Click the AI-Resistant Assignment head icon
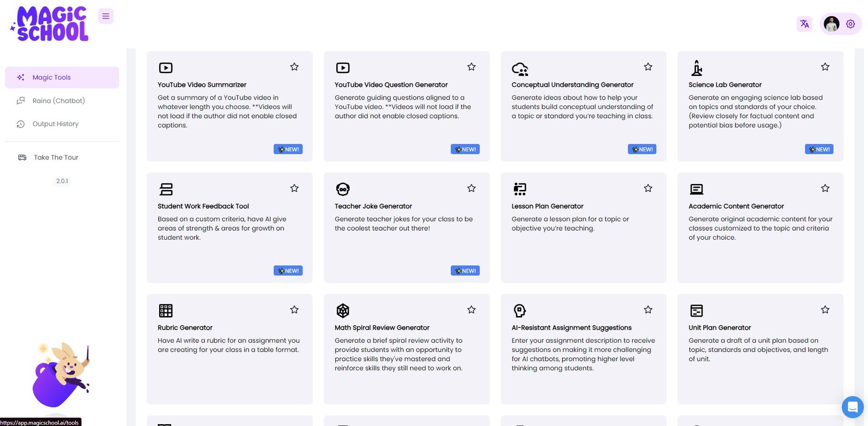The width and height of the screenshot is (868, 426). pos(519,311)
